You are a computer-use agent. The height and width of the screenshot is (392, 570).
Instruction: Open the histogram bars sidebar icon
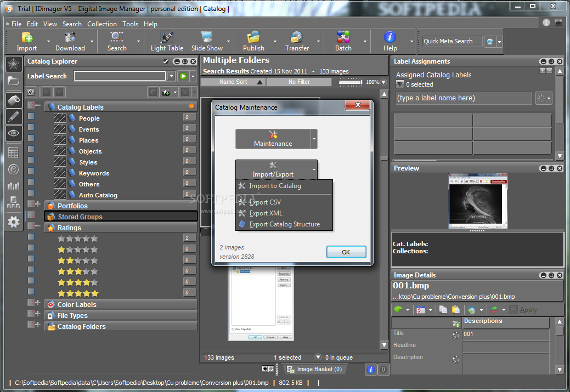(14, 186)
